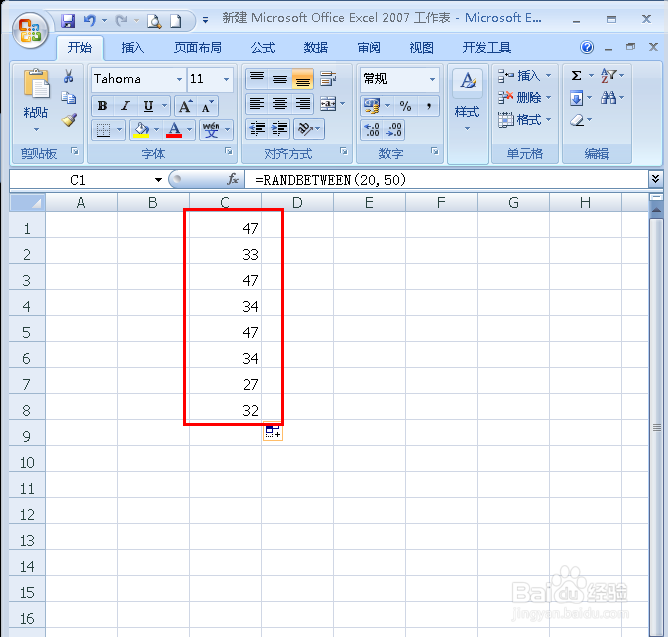Switch to the 插入 ribbon tab
Viewport: 668px width, 637px height.
coord(132,48)
